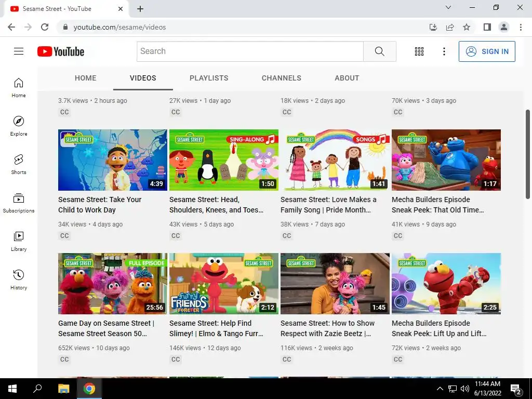Click the YouTube logo
532x399 pixels.
click(x=61, y=51)
